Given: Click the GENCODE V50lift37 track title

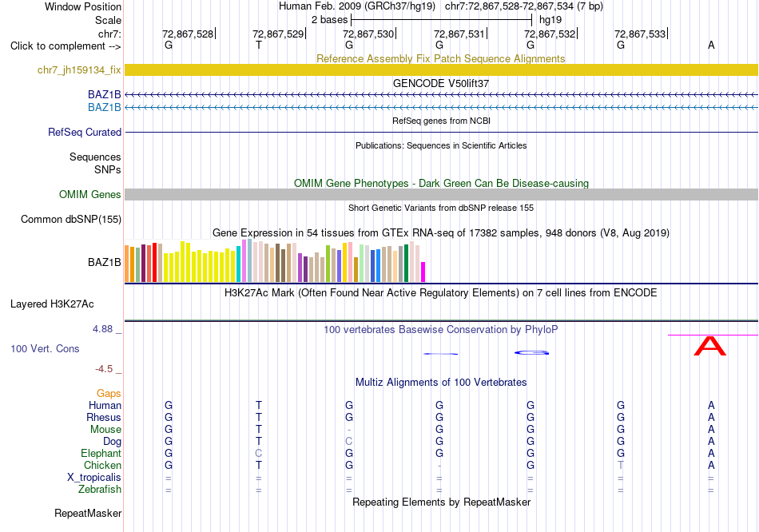Looking at the screenshot, I should [441, 83].
